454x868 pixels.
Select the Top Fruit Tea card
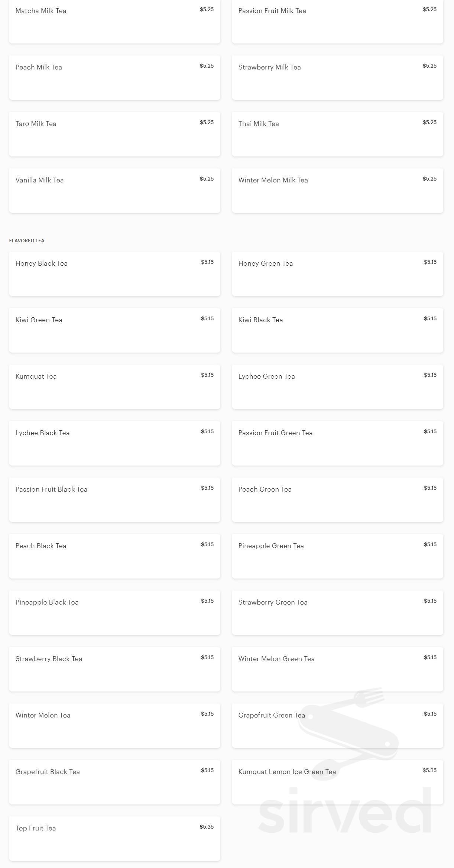[114, 838]
